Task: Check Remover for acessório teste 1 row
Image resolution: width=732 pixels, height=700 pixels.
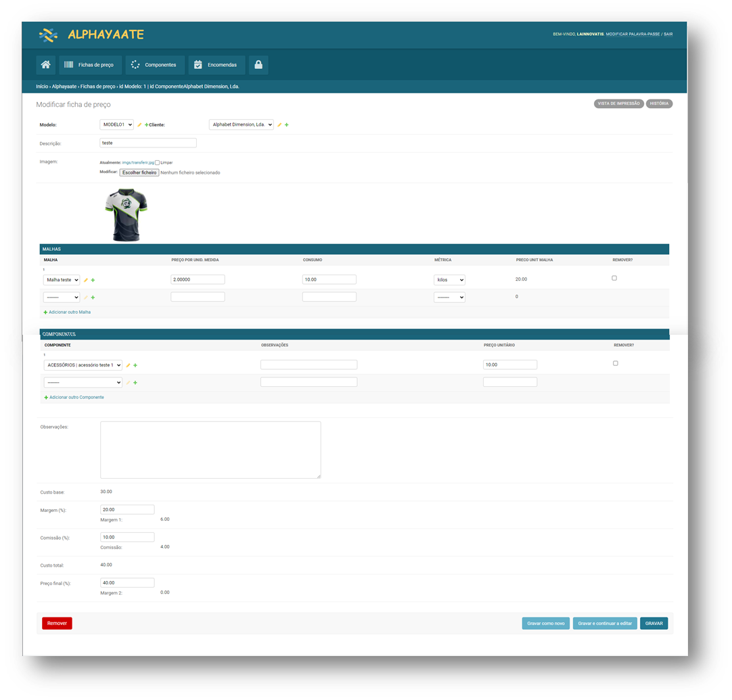Action: (x=615, y=364)
